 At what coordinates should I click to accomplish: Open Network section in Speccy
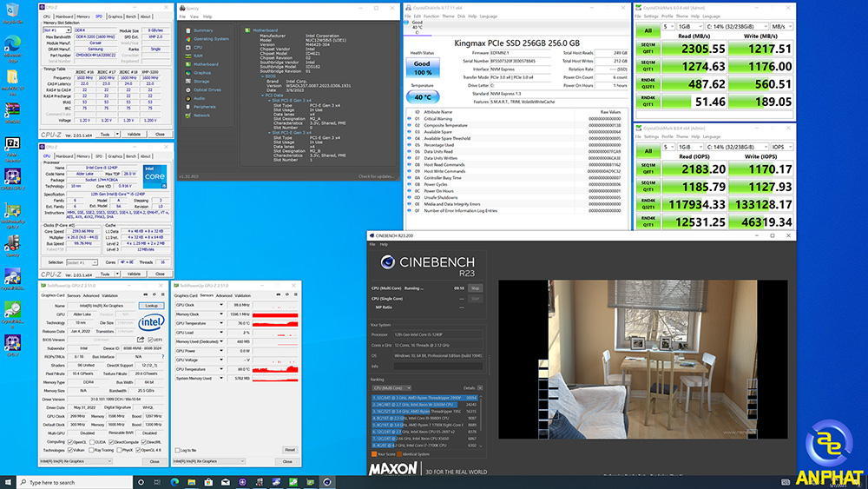[201, 116]
